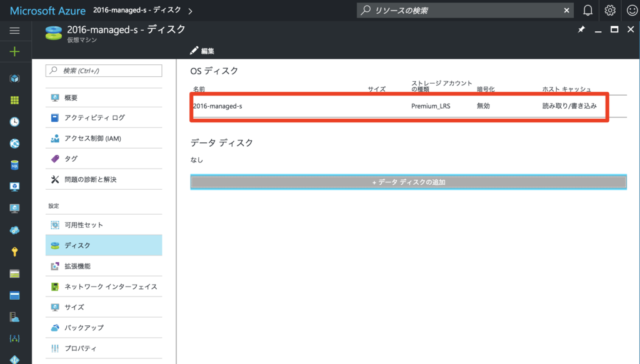Collapse the sidebar with the hamburger icon

point(14,29)
